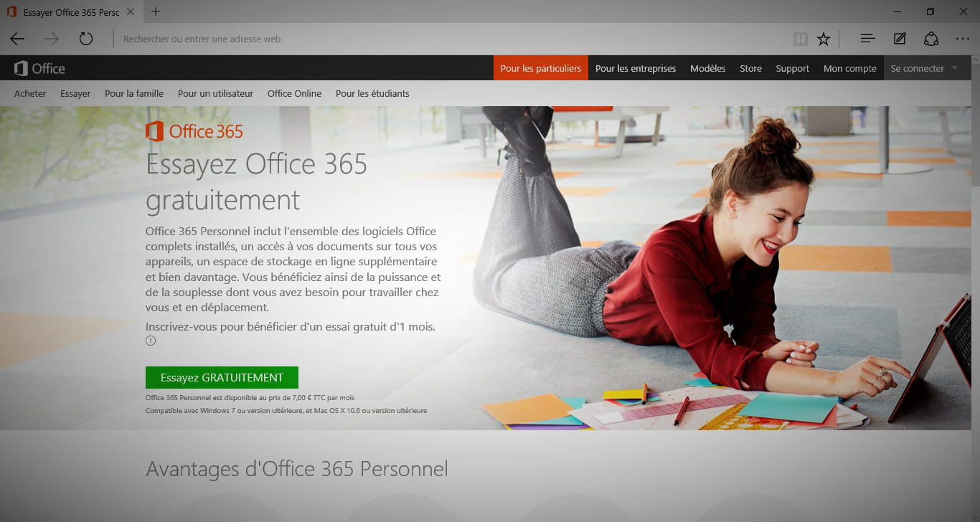980x522 pixels.
Task: Refresh the page with the reload icon
Action: pyautogui.click(x=86, y=39)
